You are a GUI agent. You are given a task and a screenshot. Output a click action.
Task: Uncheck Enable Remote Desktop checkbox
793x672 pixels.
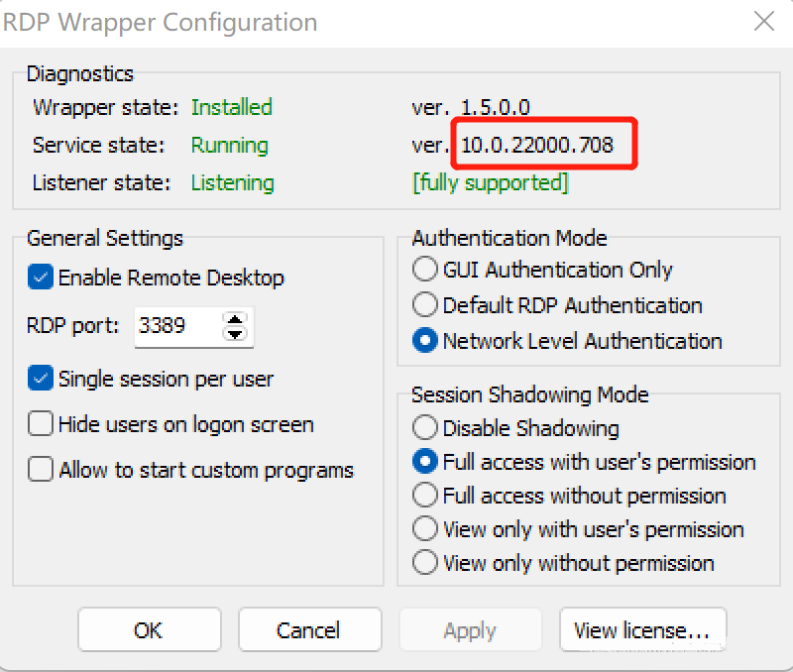(x=41, y=278)
